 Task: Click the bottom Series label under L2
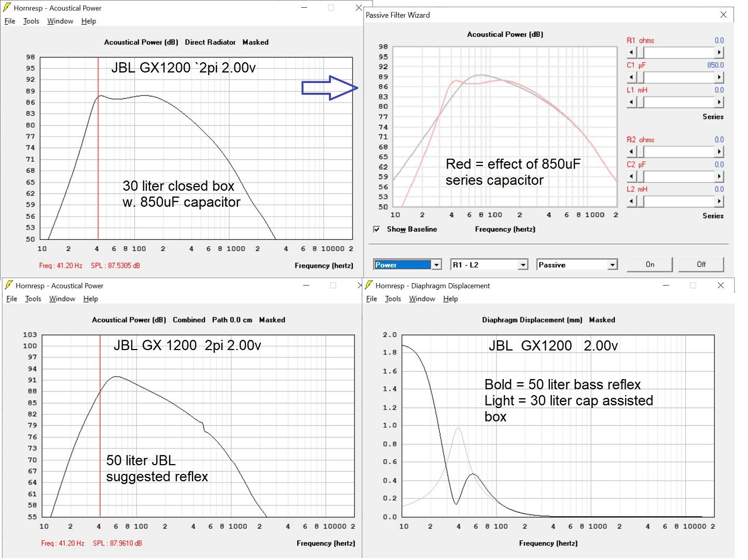pyautogui.click(x=713, y=216)
